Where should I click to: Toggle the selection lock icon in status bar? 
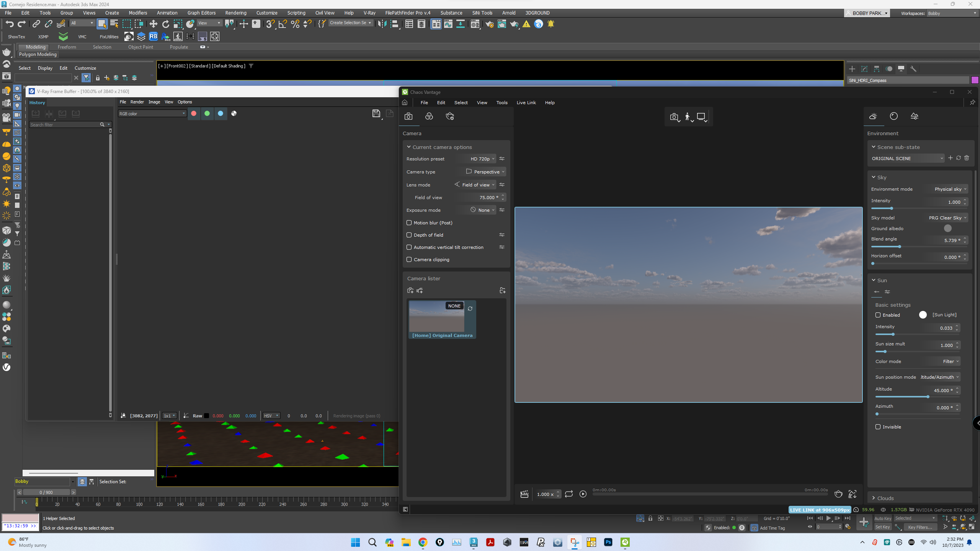pos(650,518)
